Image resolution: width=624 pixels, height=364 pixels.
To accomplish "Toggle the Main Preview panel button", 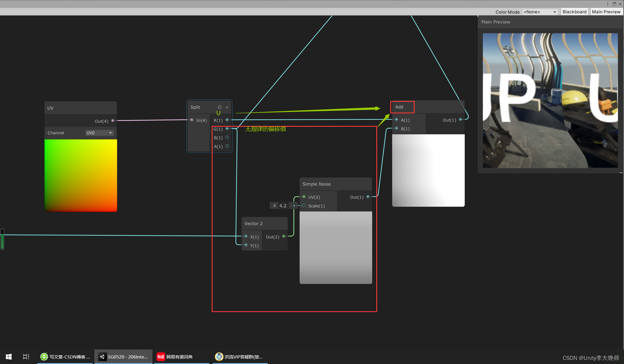I will (x=606, y=12).
